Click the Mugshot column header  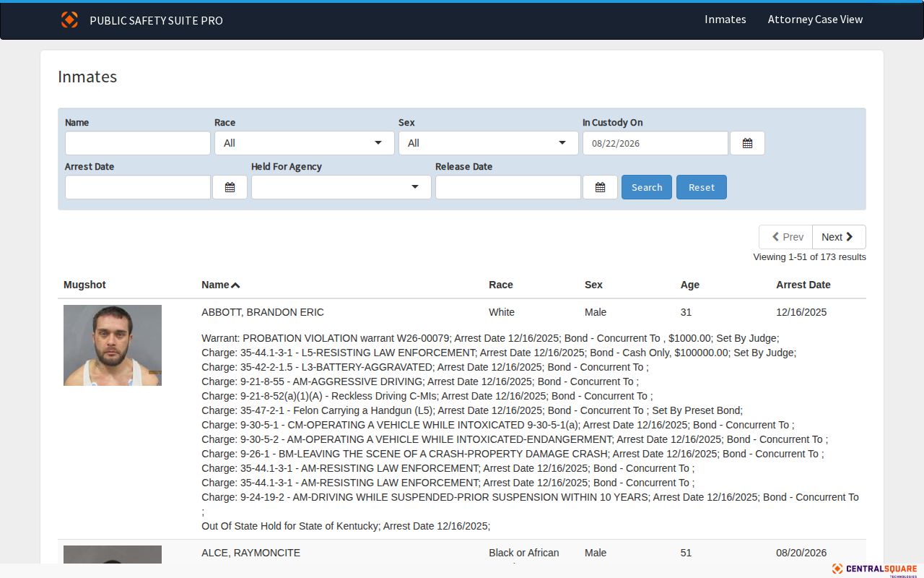[x=84, y=285]
